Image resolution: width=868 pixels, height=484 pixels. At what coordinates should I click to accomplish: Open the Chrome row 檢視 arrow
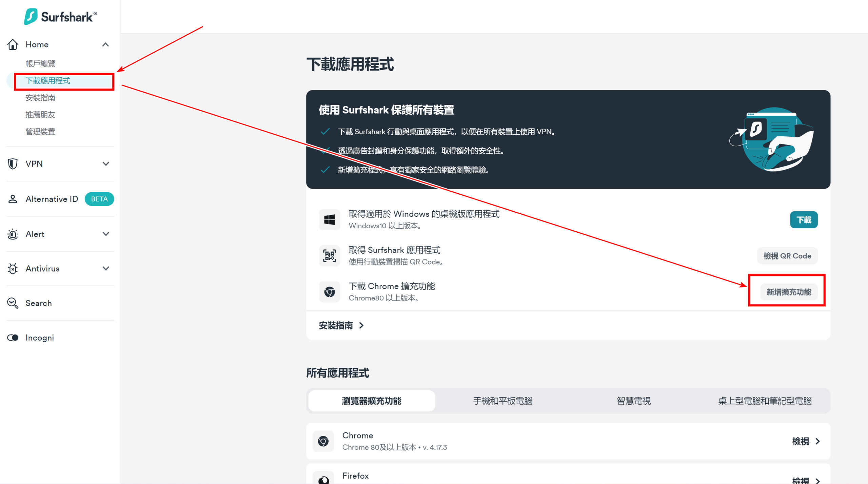click(818, 441)
